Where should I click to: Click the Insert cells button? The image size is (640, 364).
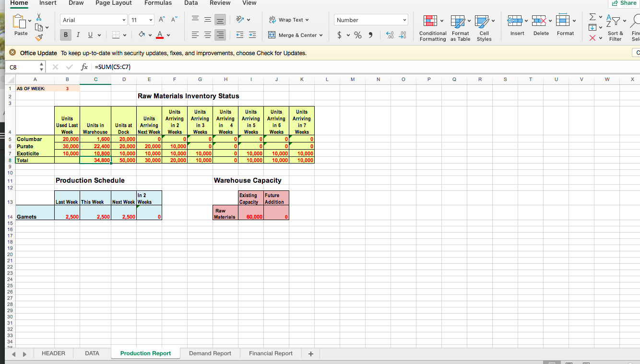[x=517, y=25]
